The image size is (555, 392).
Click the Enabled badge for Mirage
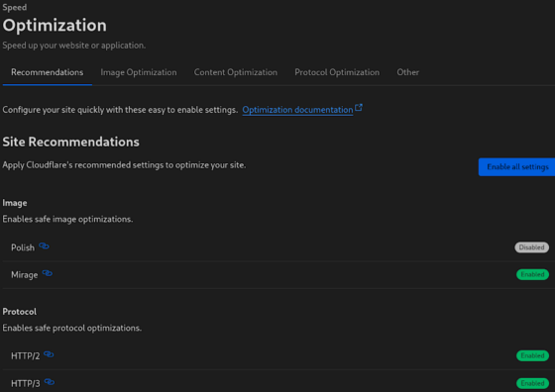[x=532, y=274]
